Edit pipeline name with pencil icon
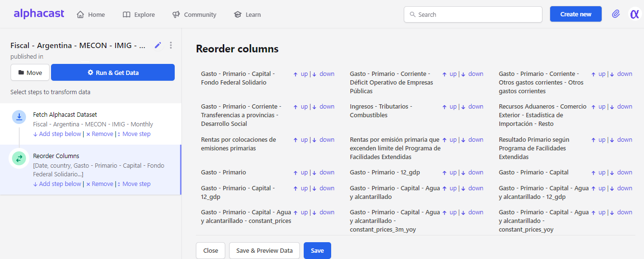Screen dimensions: 644x259 (158, 45)
